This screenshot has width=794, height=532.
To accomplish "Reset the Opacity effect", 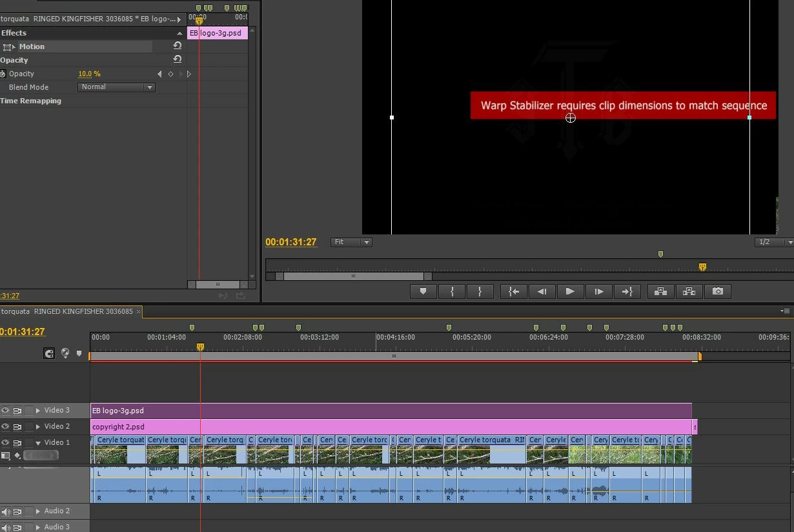I will 177,59.
